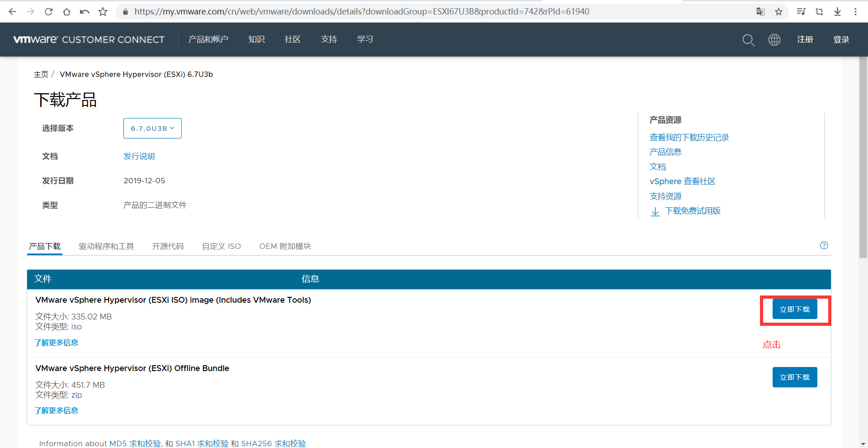This screenshot has height=448, width=868.
Task: Switch to the 驱动程序和工具 tab
Action: pos(106,246)
